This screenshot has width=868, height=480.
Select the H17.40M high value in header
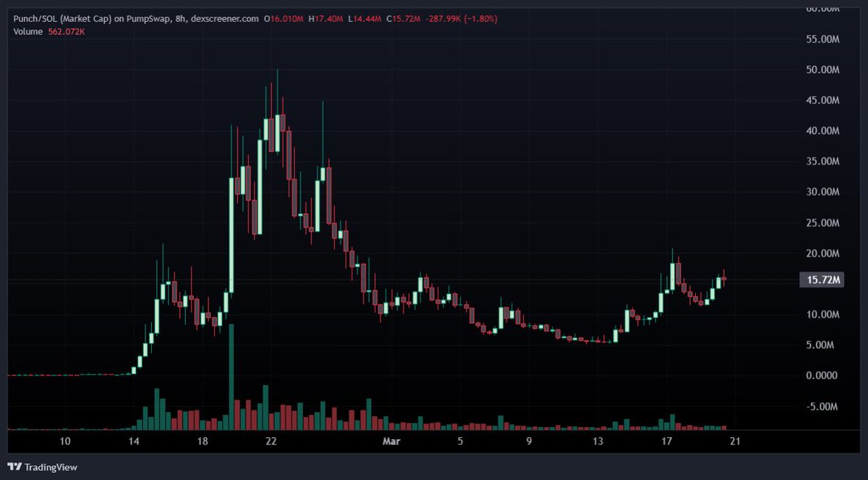(326, 19)
